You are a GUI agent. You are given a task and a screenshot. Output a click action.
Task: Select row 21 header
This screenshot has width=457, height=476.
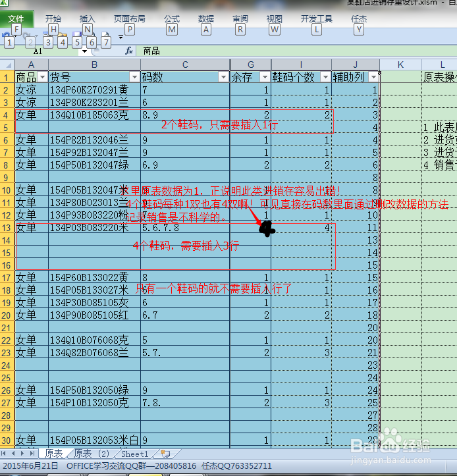[7, 328]
